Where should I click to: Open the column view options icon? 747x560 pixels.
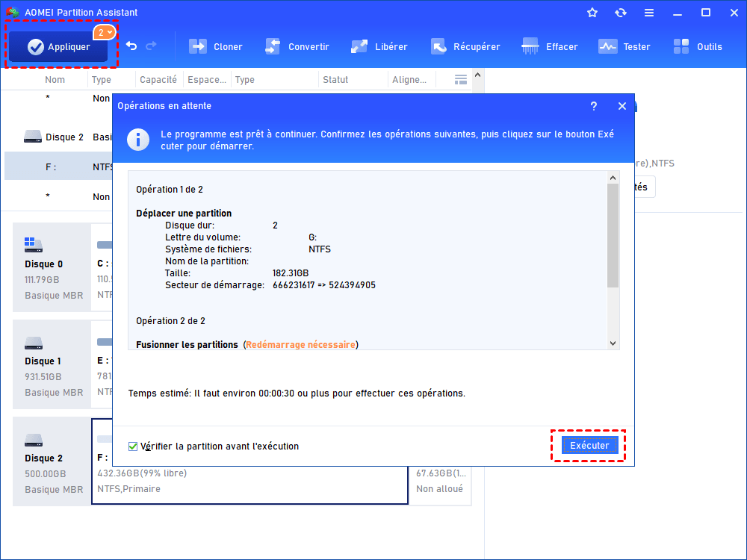click(461, 80)
